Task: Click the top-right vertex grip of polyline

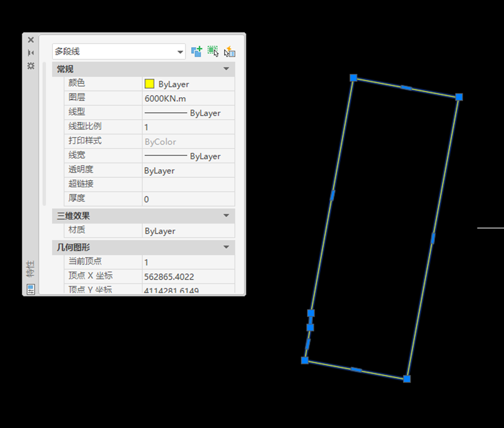Action: click(459, 97)
